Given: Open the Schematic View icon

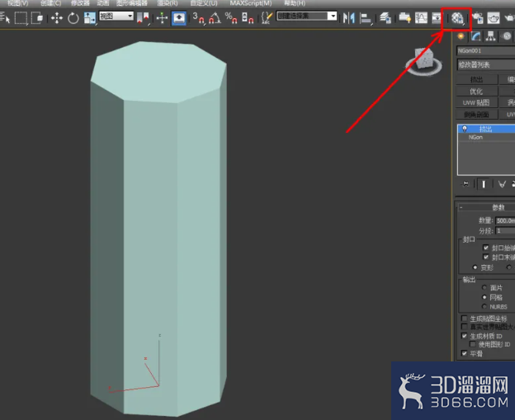Looking at the screenshot, I should pyautogui.click(x=437, y=17).
